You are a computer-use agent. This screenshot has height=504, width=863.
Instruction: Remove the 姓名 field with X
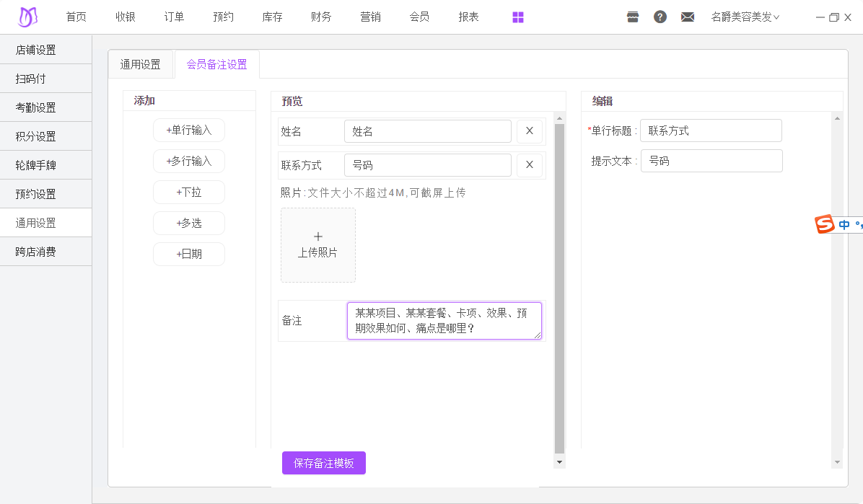click(x=529, y=131)
